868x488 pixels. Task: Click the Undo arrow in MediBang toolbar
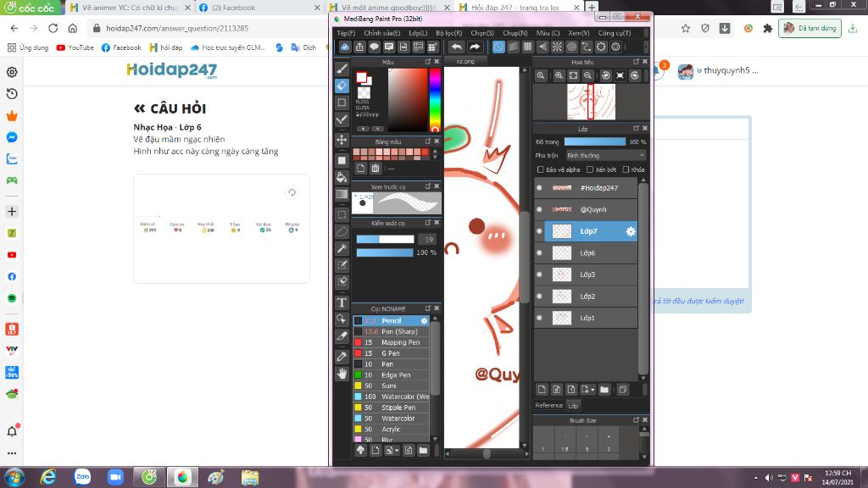[x=457, y=47]
